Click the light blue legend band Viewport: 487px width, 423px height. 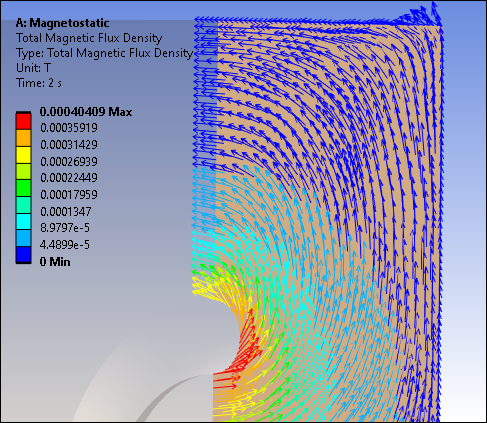point(23,238)
